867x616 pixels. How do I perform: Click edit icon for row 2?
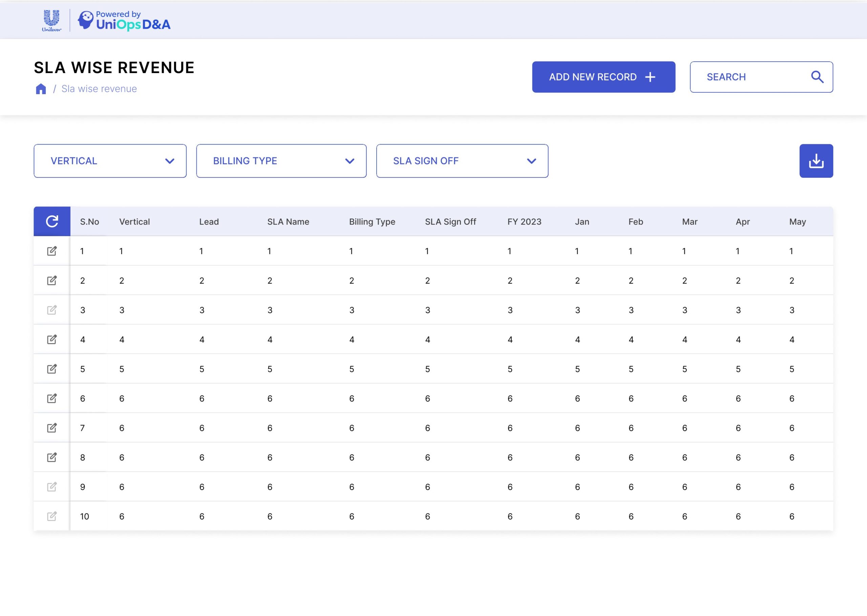[52, 280]
